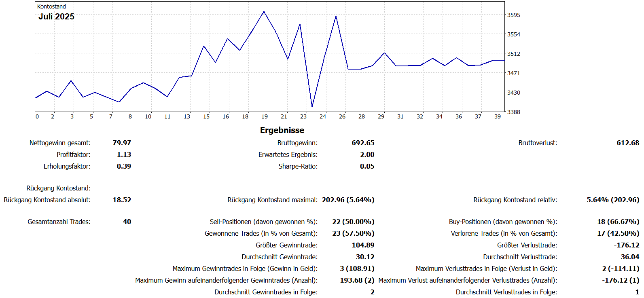
Task: Click the Größter Verlusttrade label
Action: (x=527, y=245)
